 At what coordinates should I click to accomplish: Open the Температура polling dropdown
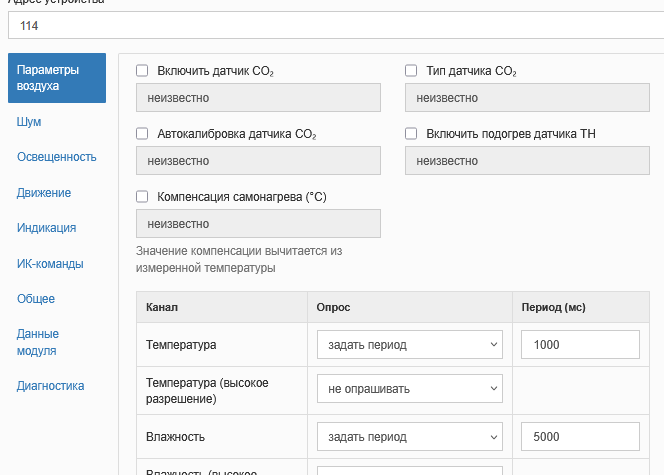409,345
